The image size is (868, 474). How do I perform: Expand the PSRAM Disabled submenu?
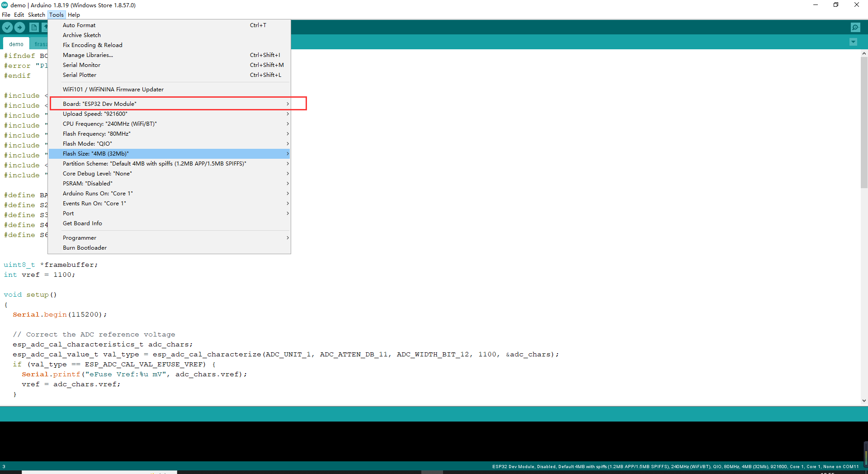tap(170, 184)
